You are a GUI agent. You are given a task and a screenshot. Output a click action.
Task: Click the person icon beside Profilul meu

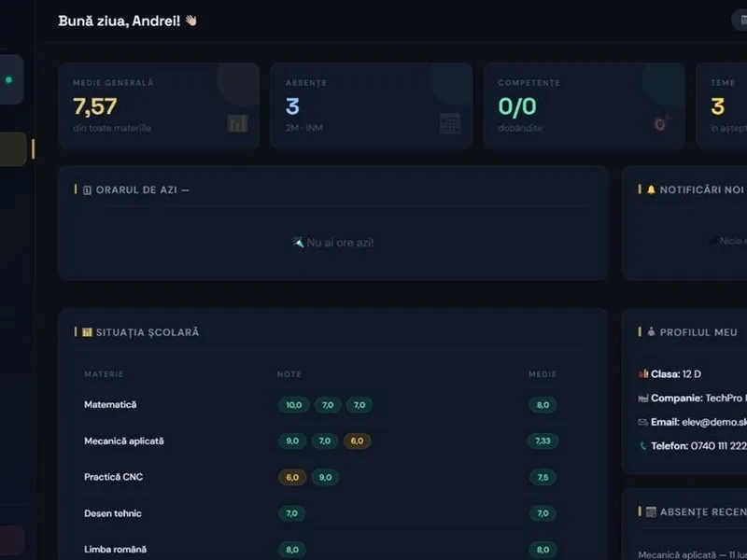(x=651, y=332)
